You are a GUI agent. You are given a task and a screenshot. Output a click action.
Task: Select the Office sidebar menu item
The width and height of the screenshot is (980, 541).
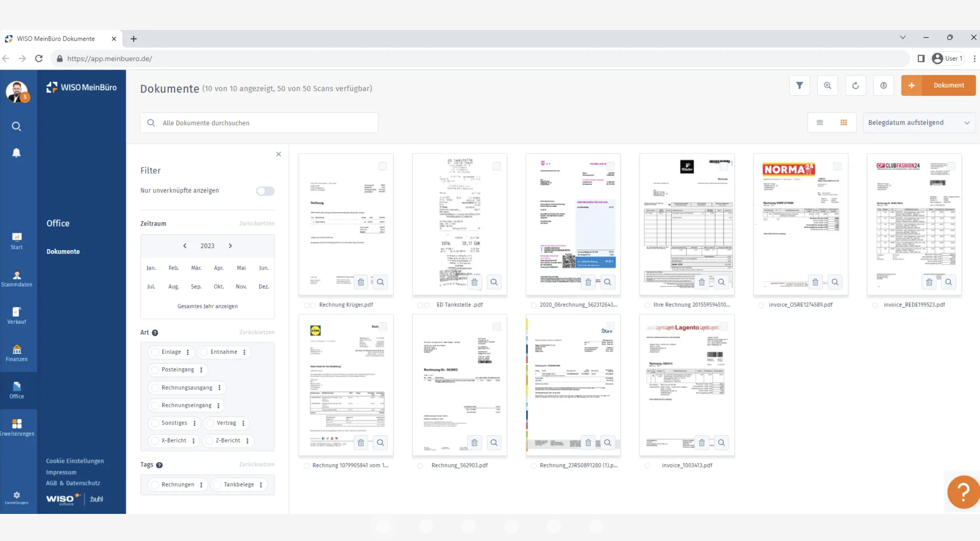click(x=16, y=390)
